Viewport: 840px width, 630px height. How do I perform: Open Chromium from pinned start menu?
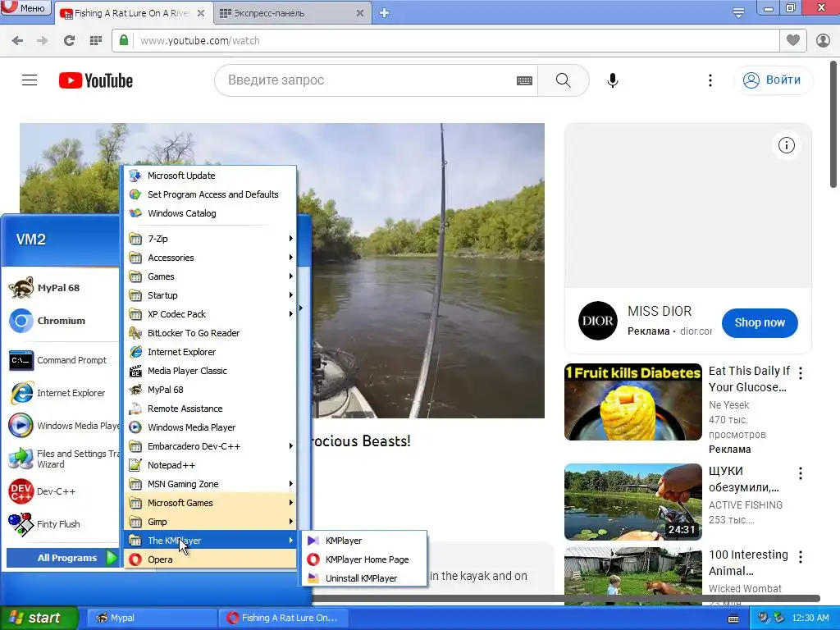[x=62, y=321]
